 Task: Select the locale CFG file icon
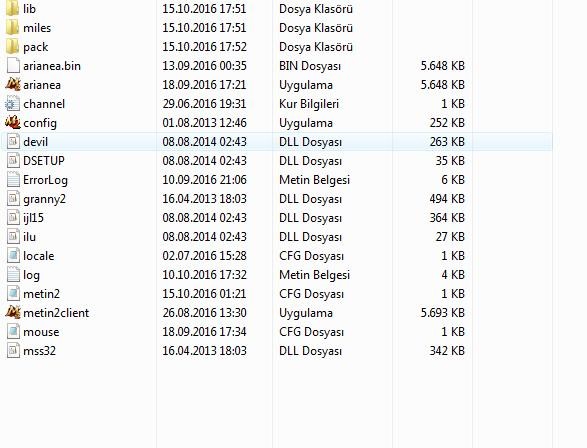(13, 256)
